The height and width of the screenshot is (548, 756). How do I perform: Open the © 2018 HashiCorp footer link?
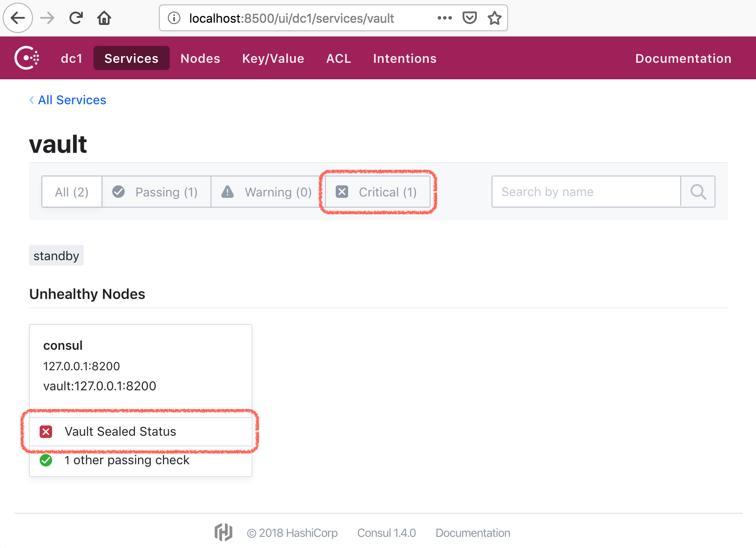(292, 533)
